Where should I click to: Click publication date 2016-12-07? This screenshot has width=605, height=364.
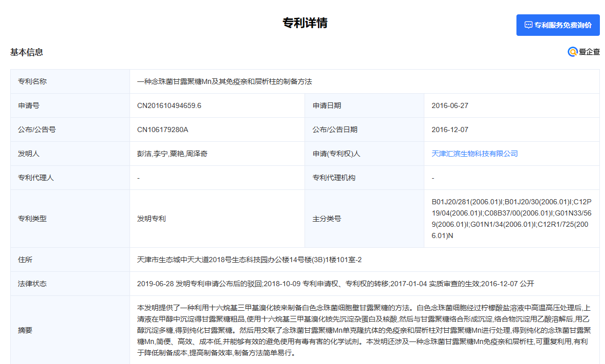(x=450, y=130)
